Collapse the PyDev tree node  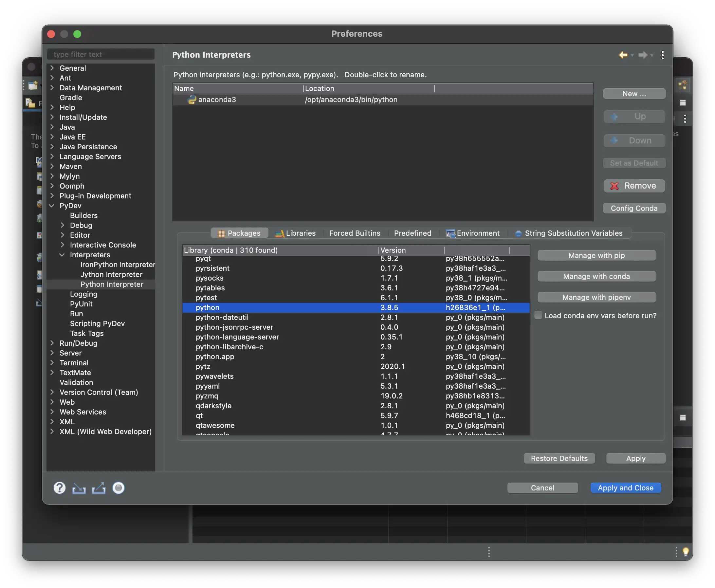click(52, 206)
